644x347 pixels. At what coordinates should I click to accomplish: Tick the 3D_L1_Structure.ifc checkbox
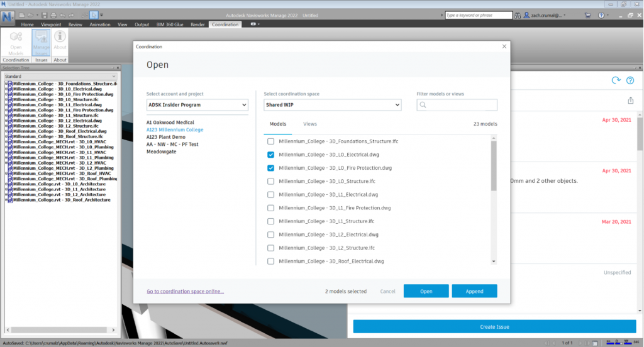pyautogui.click(x=270, y=221)
